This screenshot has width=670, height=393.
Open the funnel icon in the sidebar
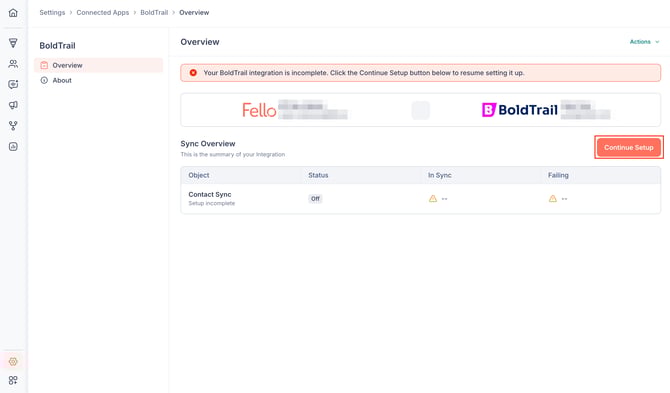click(13, 43)
